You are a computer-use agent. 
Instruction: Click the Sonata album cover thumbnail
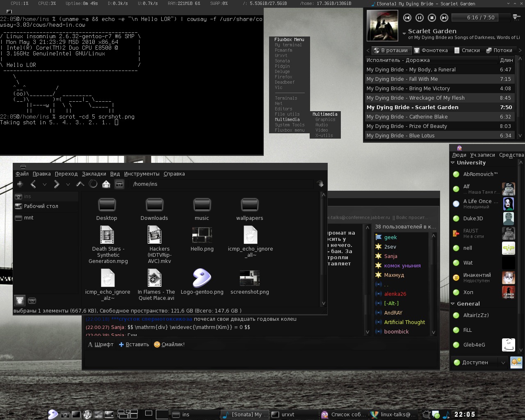point(382,25)
